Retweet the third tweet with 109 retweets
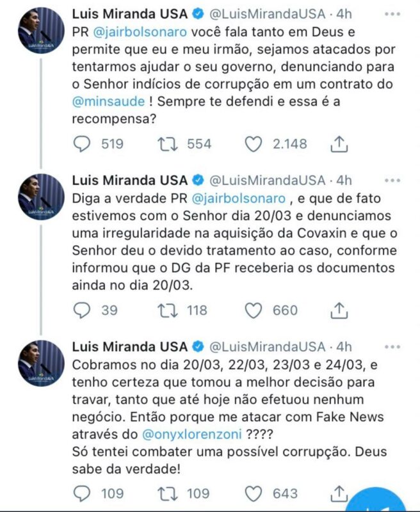Screen dimensions: 420x512 [168, 493]
